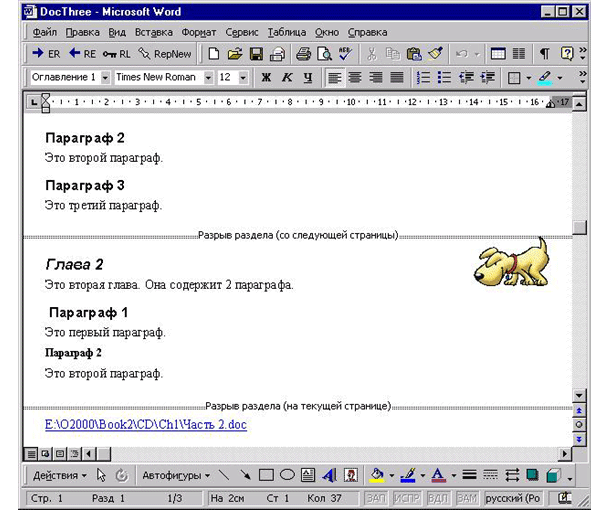This screenshot has height=510, width=591.
Task: Open Print Preview from the toolbar
Action: [x=324, y=54]
